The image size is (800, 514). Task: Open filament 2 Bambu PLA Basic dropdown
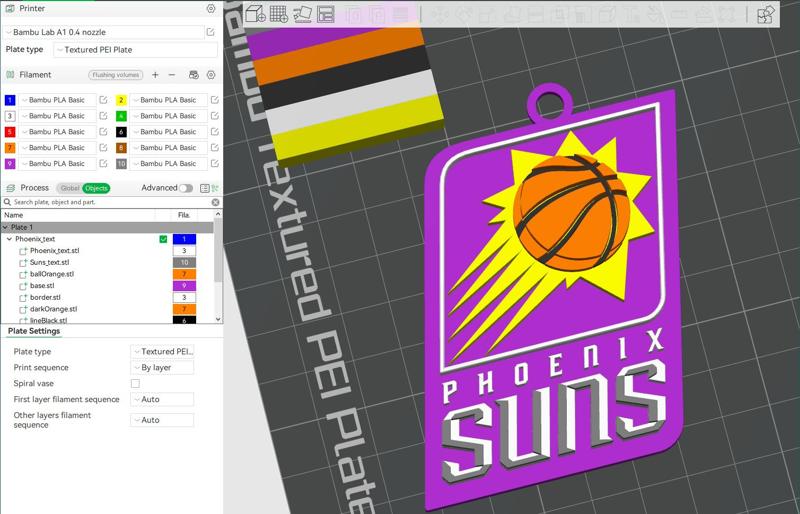168,100
